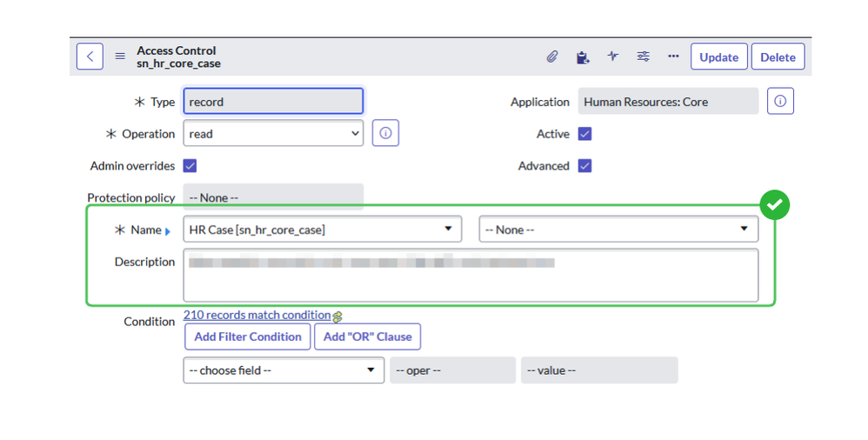
Task: Click the paperclip attachments icon
Action: click(x=552, y=57)
